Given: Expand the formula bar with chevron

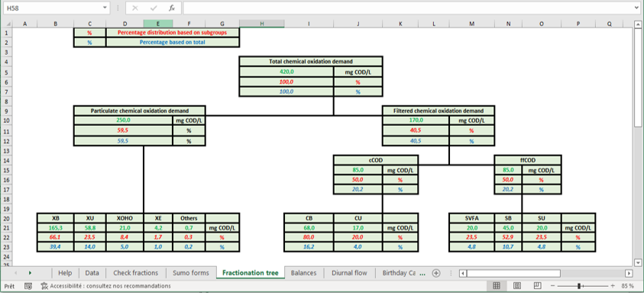Looking at the screenshot, I should 637,8.
